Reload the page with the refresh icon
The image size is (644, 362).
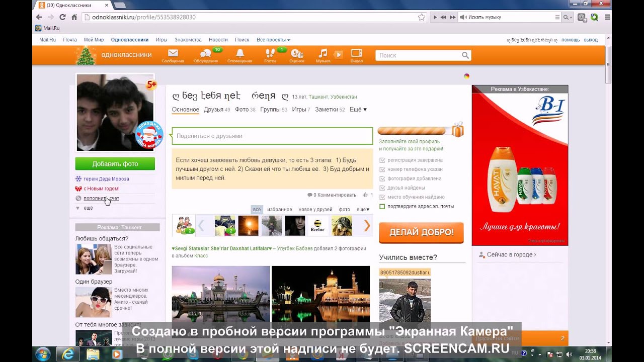[62, 17]
